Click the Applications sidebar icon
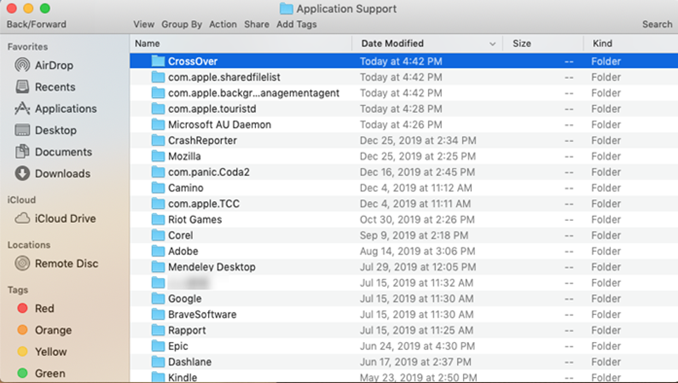The image size is (678, 383). [x=22, y=109]
